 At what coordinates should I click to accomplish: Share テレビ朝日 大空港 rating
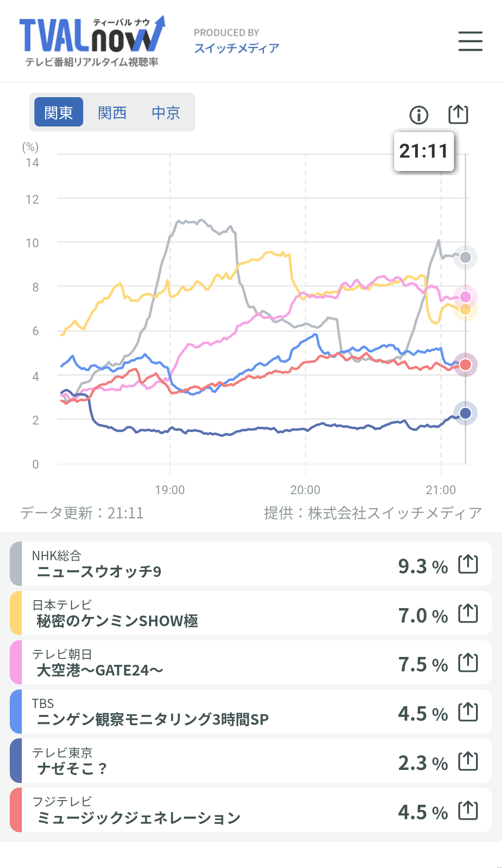(x=468, y=663)
